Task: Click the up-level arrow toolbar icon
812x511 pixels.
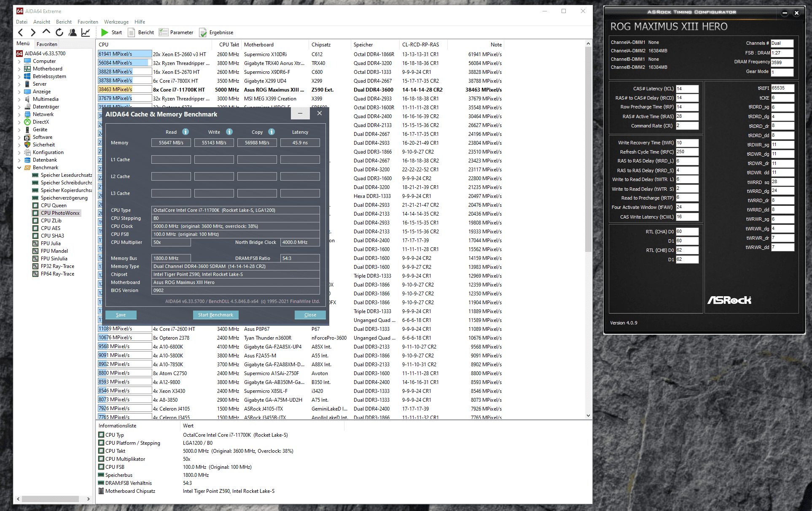Action: (46, 32)
